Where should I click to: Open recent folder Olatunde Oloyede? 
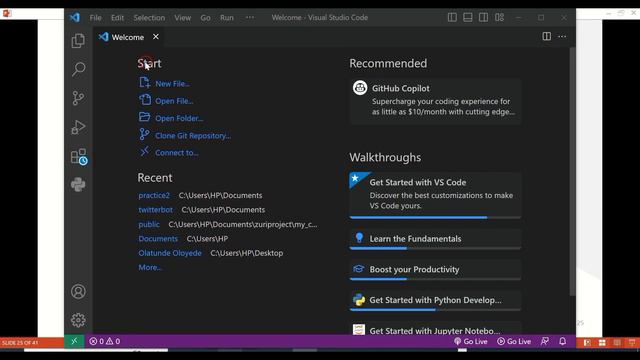[x=170, y=253]
